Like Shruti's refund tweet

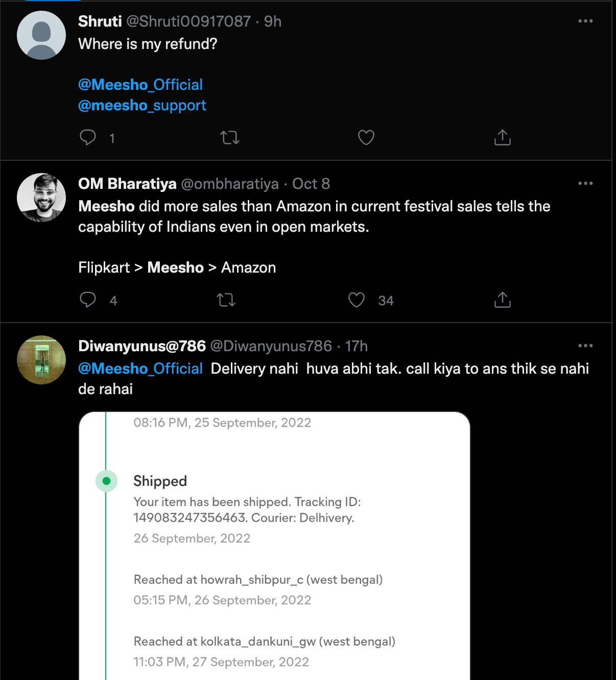(x=366, y=137)
